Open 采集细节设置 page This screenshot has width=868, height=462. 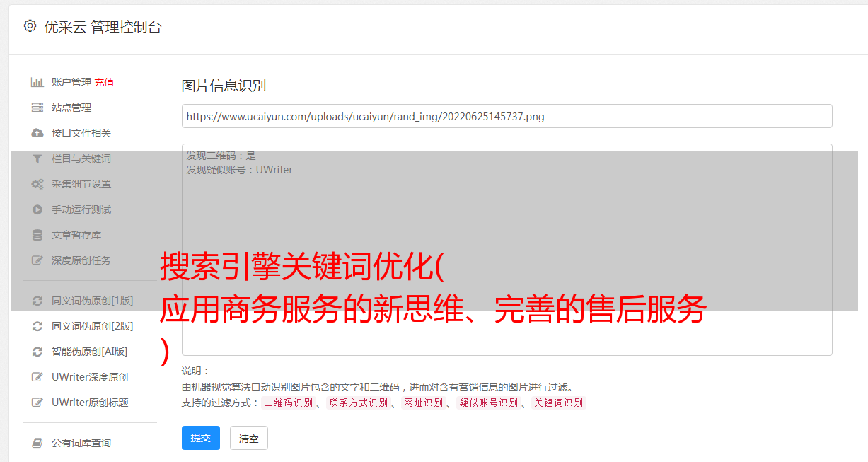(x=81, y=184)
